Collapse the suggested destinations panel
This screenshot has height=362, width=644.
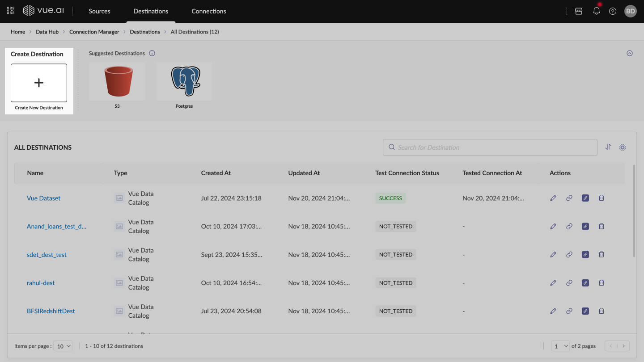click(630, 53)
